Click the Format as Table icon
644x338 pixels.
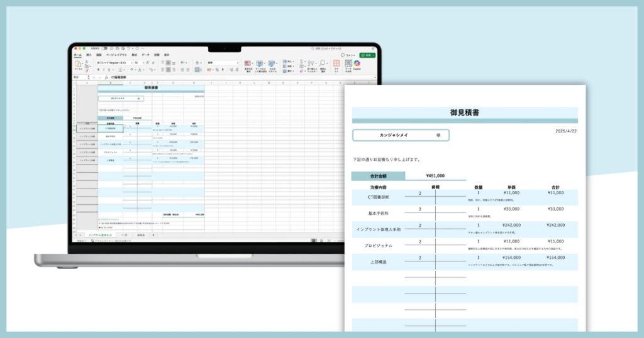(260, 63)
